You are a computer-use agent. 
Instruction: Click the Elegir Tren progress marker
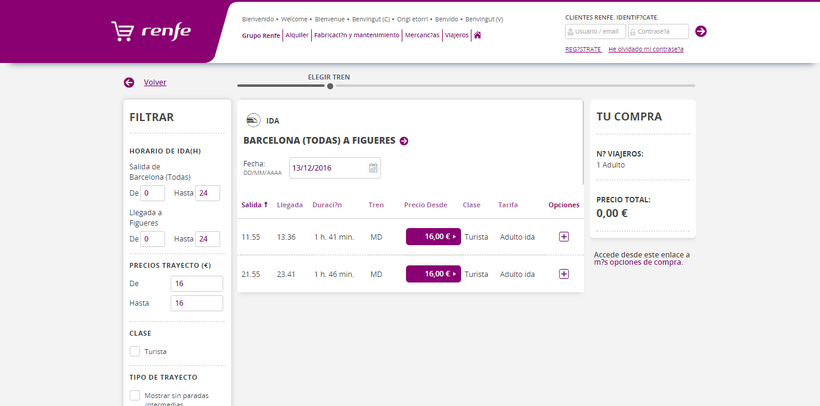(330, 86)
